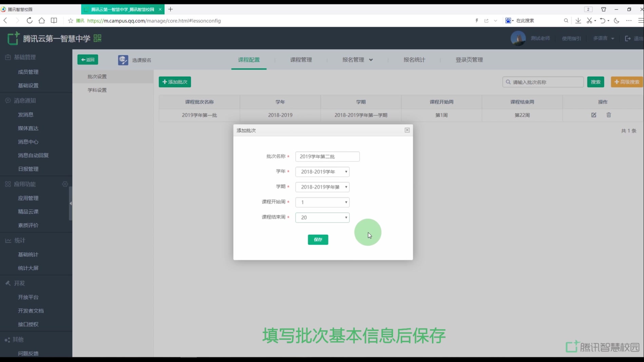The height and width of the screenshot is (362, 644).
Task: Open 消息中心 in sidebar
Action: (x=28, y=142)
